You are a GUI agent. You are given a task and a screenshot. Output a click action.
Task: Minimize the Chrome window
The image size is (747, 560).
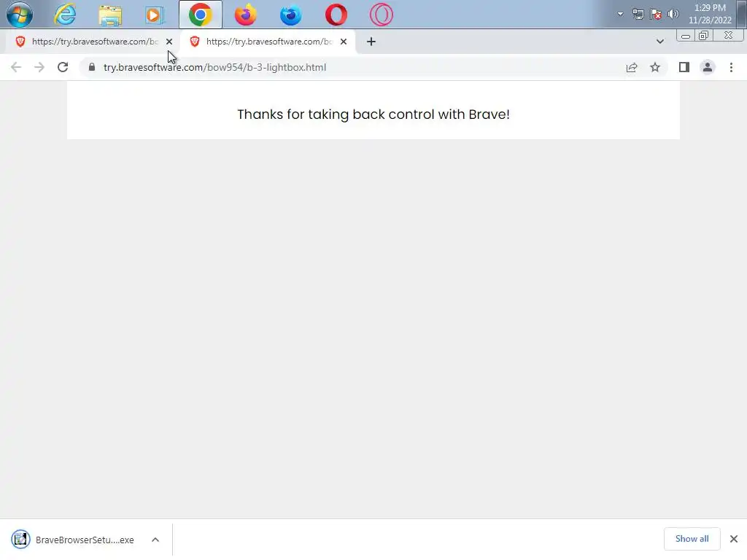[x=686, y=36]
